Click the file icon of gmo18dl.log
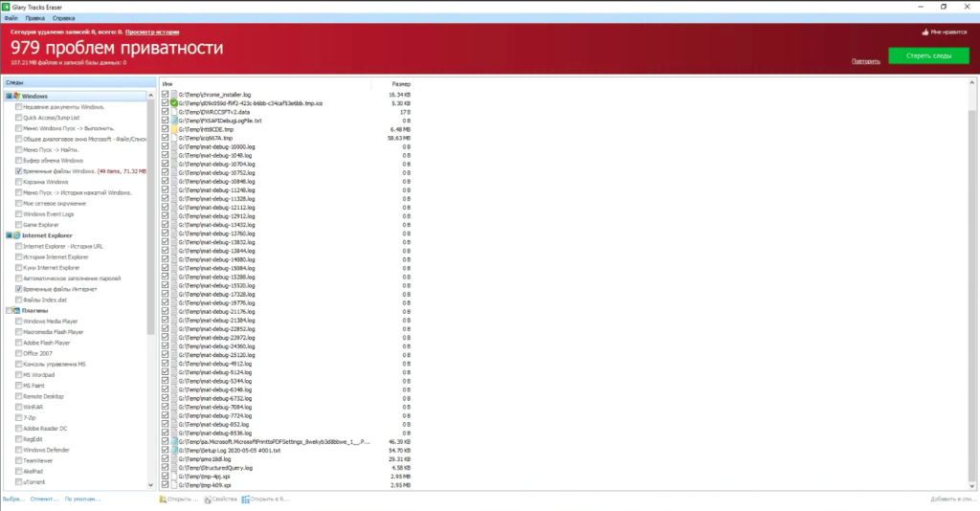 click(x=174, y=459)
